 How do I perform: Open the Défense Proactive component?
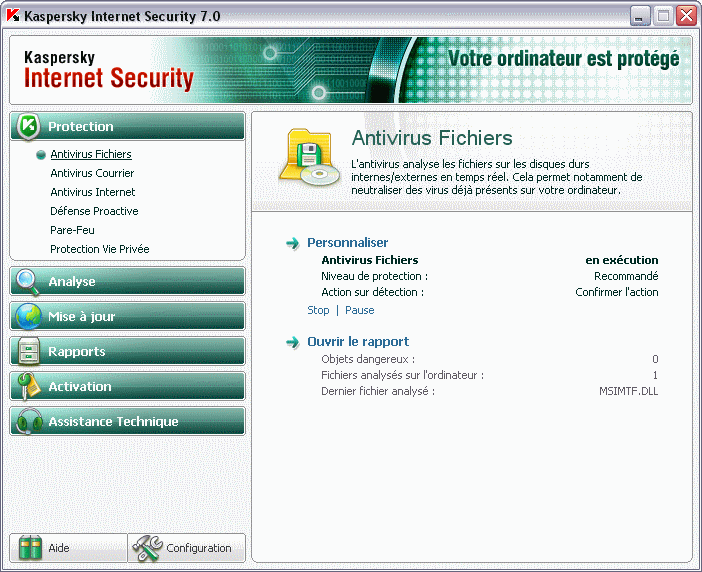tap(94, 211)
